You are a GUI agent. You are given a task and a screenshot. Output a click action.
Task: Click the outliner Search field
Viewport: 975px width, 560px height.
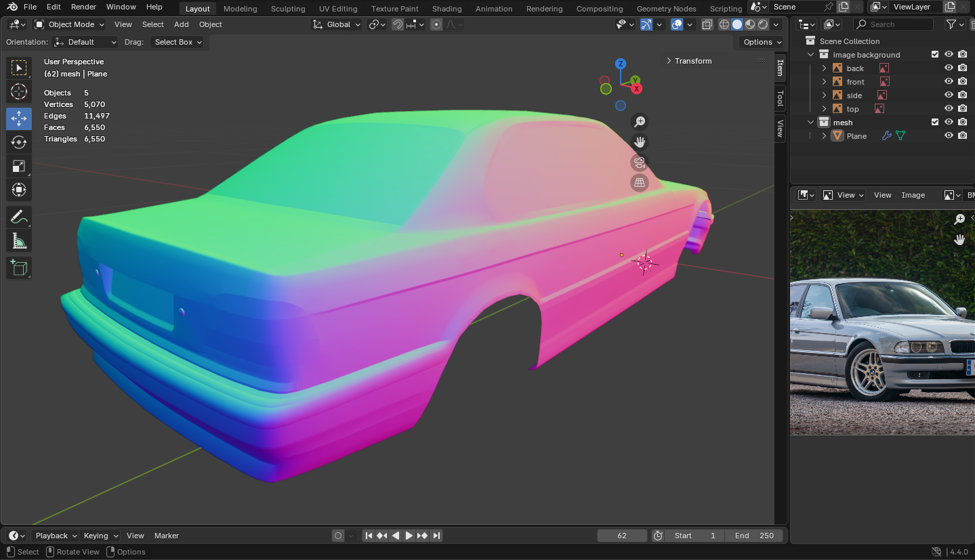coord(893,24)
